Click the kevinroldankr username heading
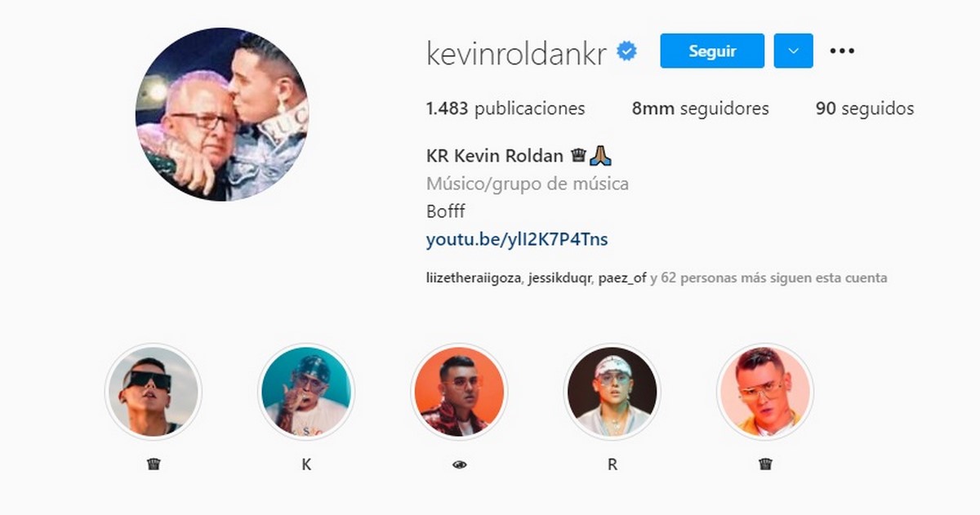Screen dimensions: 980x515 point(517,53)
